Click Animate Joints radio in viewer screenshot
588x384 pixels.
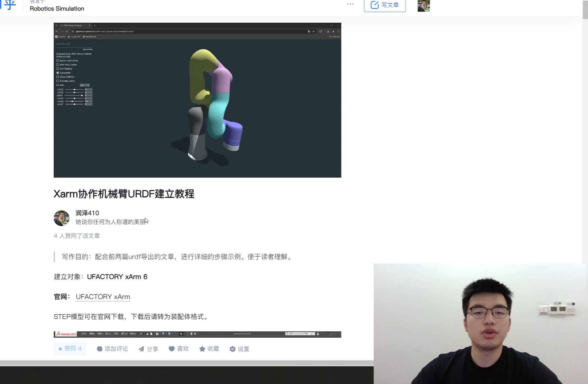point(58,81)
